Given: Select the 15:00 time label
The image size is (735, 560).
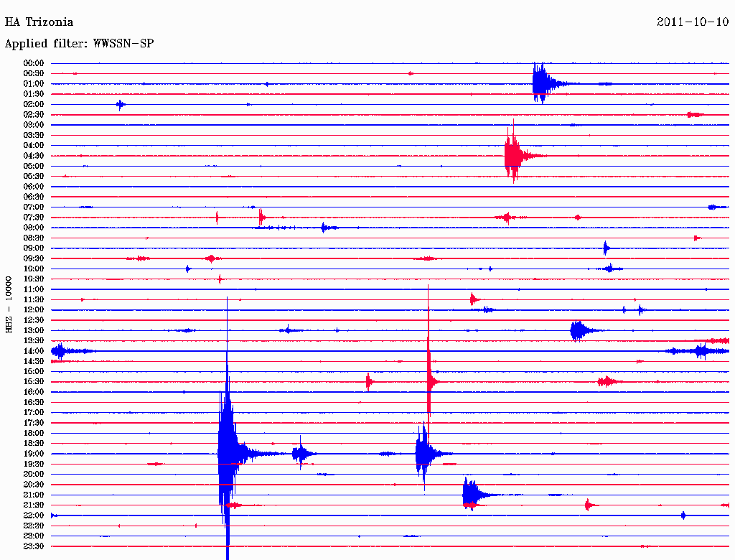Looking at the screenshot, I should point(34,371).
